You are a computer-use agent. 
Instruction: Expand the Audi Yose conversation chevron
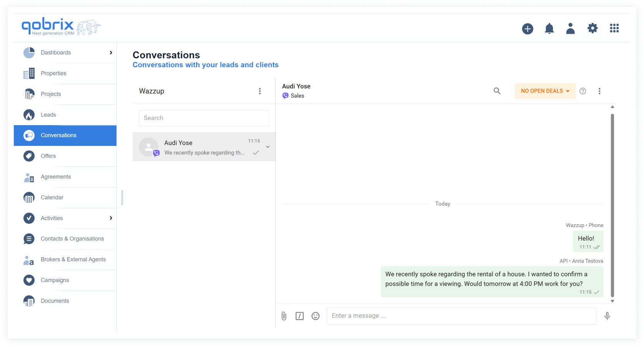268,147
